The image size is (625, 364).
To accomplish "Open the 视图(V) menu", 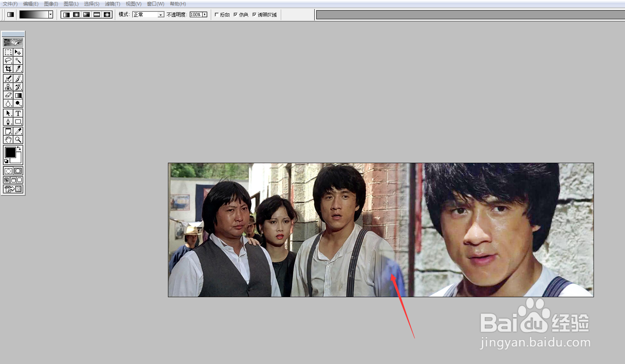I will tap(133, 4).
